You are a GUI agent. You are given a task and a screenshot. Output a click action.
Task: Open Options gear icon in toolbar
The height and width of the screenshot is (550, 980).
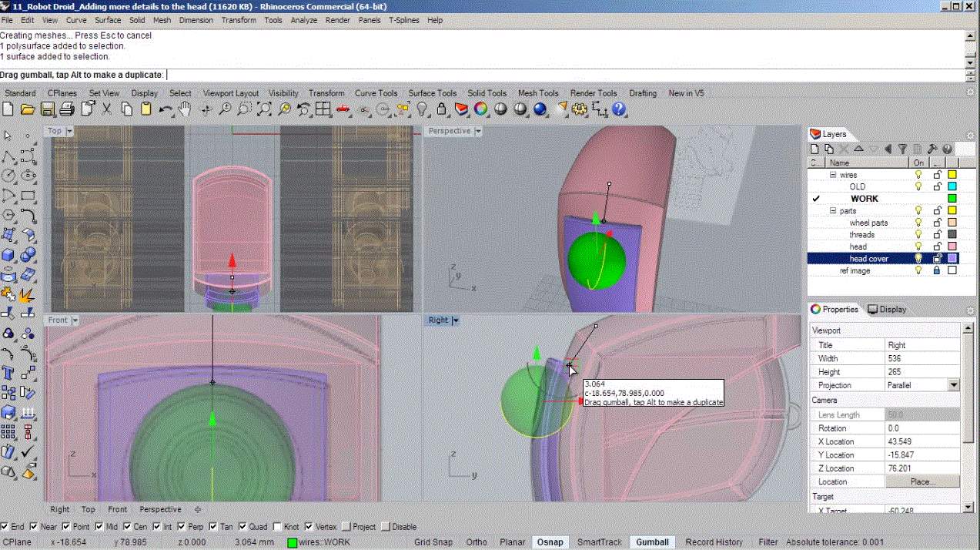tap(580, 109)
